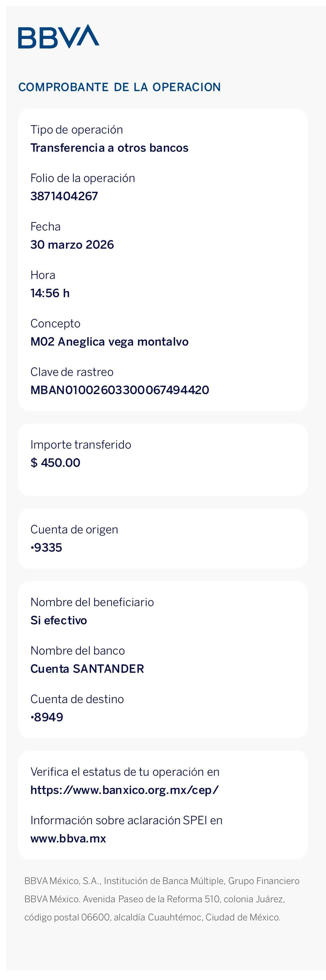Click the Clave de rastreo label
The width and height of the screenshot is (326, 980).
click(x=72, y=372)
